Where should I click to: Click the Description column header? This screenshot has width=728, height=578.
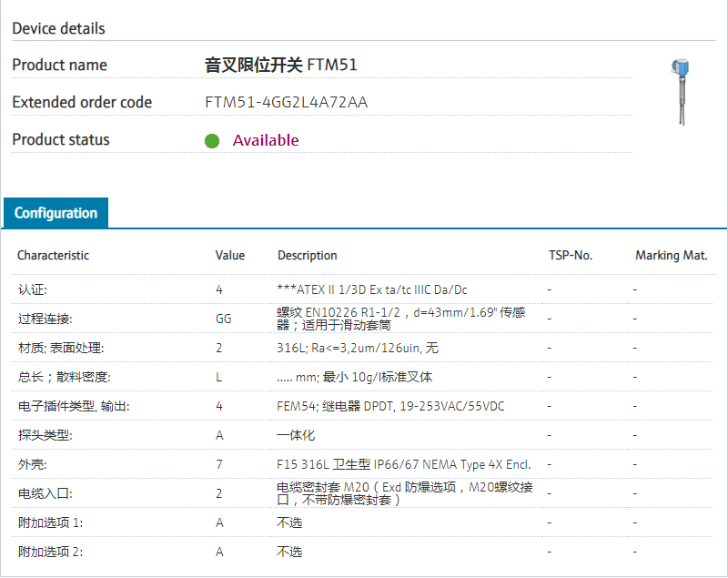308,256
